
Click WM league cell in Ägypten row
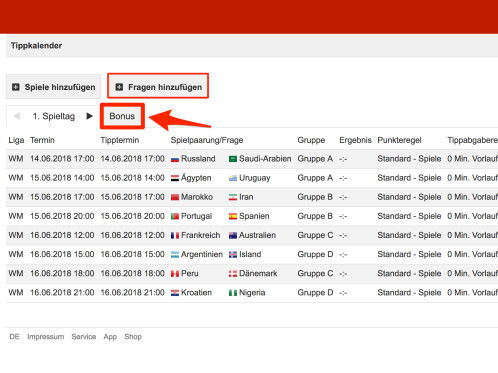(x=16, y=178)
